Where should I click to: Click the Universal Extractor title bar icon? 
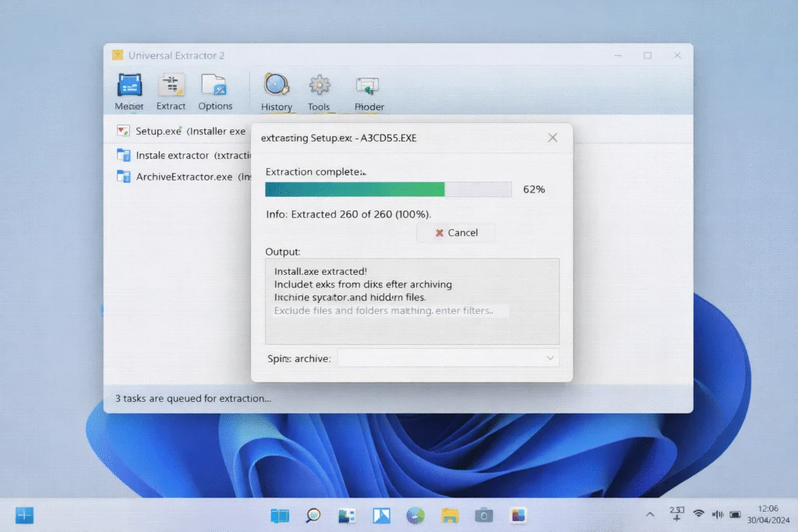[118, 55]
